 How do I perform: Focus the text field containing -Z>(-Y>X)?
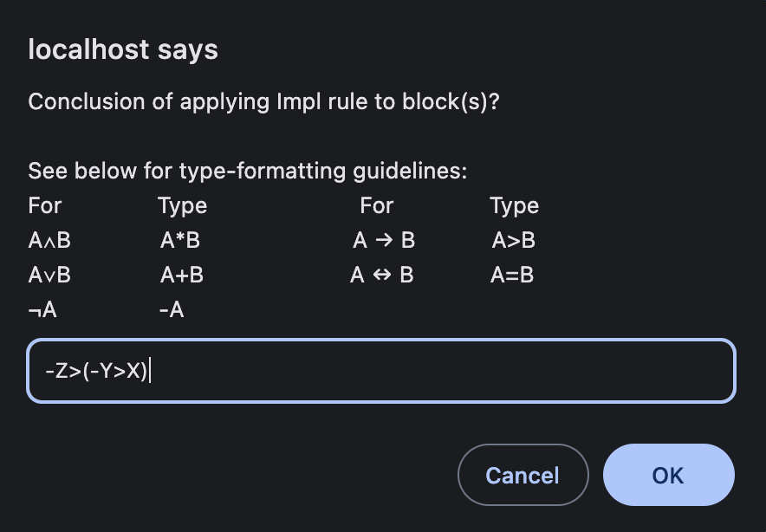(381, 371)
